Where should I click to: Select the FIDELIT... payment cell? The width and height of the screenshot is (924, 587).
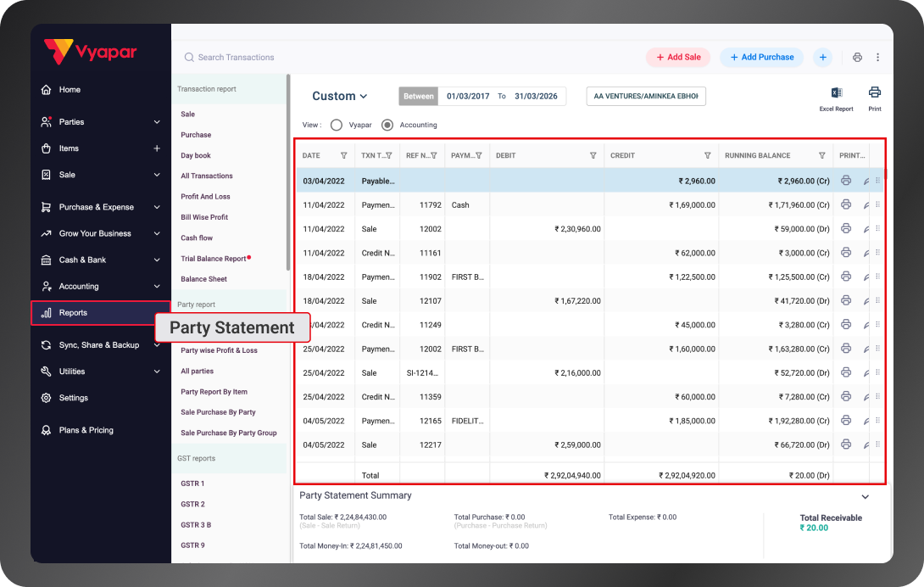coord(467,421)
